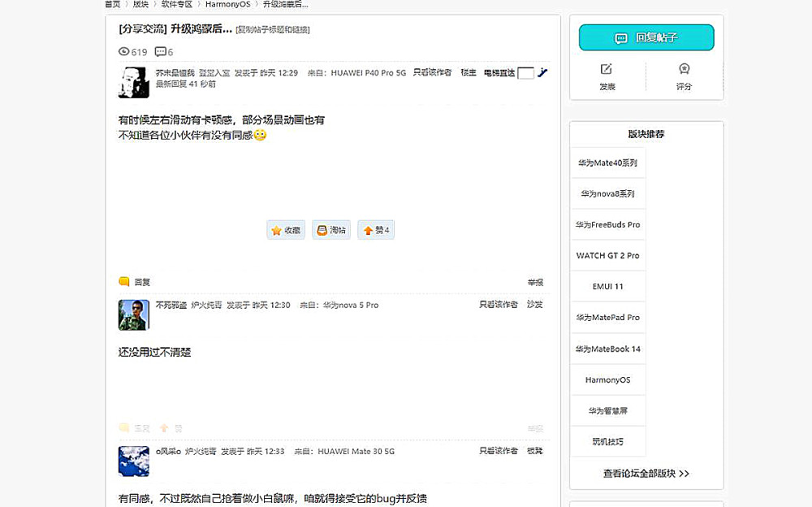The image size is (812, 507).
Task: Click the 电梯直达 page number input box
Action: (524, 72)
